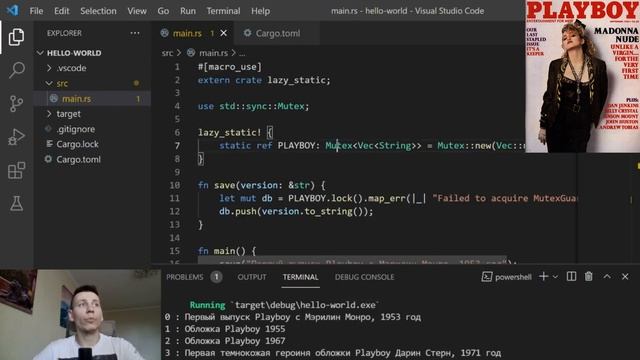The width and height of the screenshot is (640, 360).
Task: Click line number 7 in gutter
Action: point(177,146)
